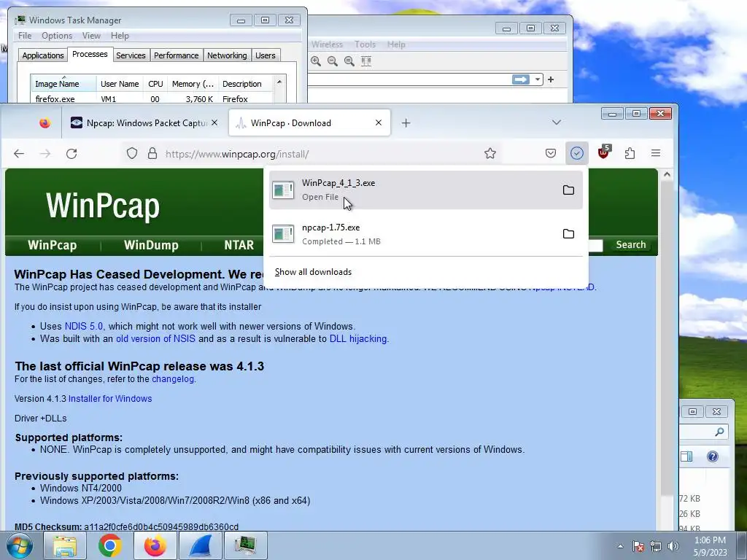Viewport: 747px width, 560px height.
Task: Open Task Manager View menu
Action: 91,36
